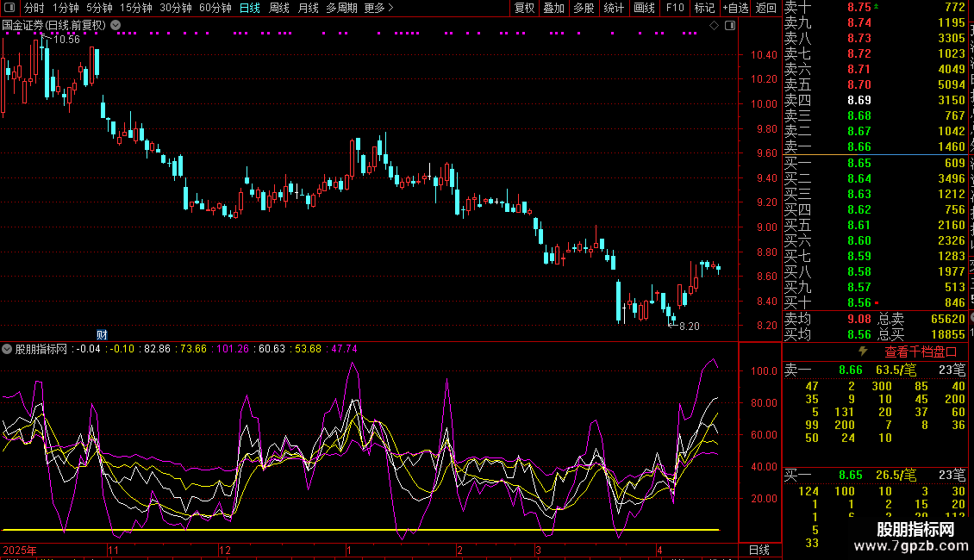Click the 返回 back button
974x560 pixels.
[766, 8]
